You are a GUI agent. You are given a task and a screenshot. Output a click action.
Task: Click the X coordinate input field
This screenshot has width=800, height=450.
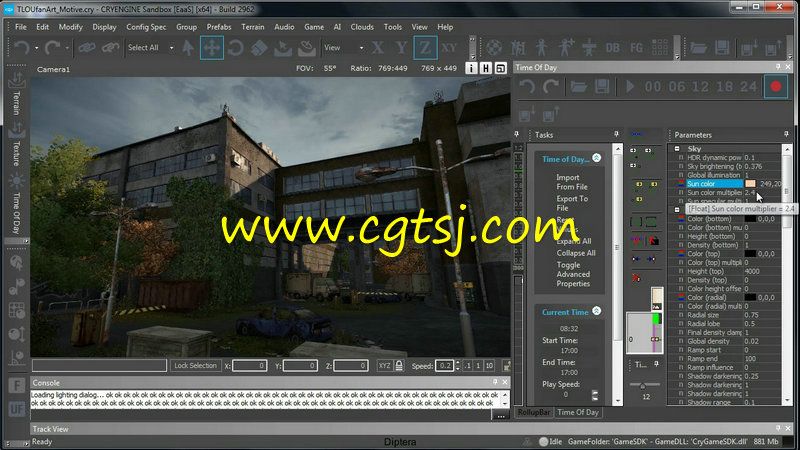coord(249,365)
